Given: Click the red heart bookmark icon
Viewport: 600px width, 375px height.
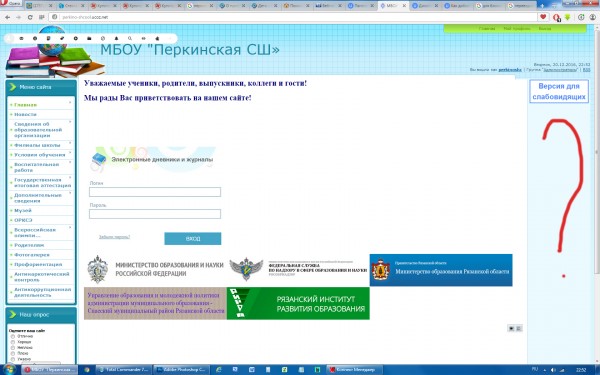Looking at the screenshot, I should pyautogui.click(x=543, y=17).
